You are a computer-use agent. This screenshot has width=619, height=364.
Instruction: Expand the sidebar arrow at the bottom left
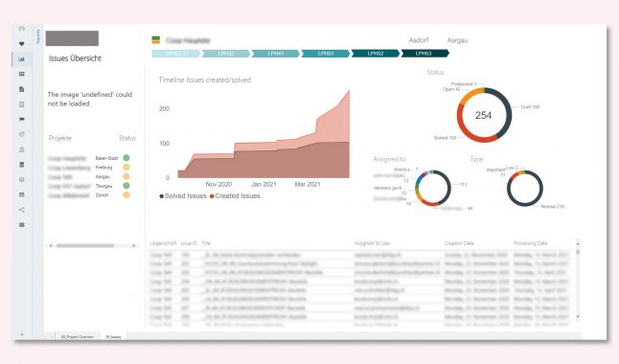point(22,334)
